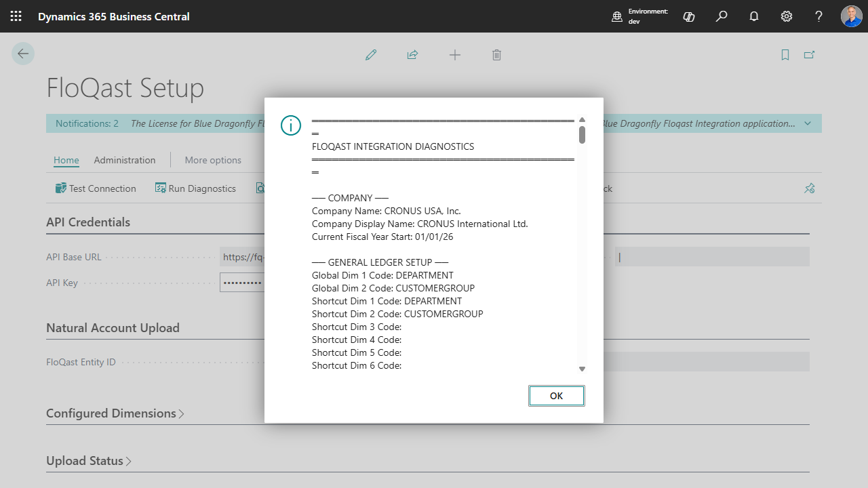868x488 pixels.
Task: Click the share icon
Action: [412, 55]
